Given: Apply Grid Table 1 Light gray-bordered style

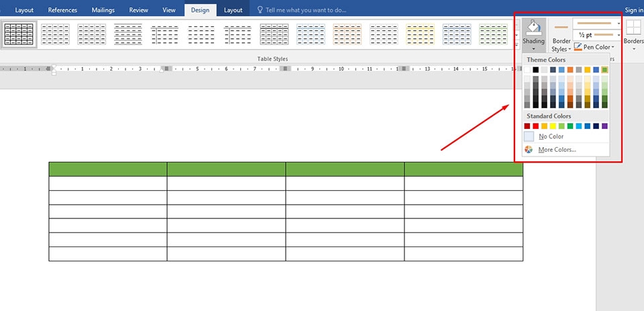Looking at the screenshot, I should click(x=274, y=34).
